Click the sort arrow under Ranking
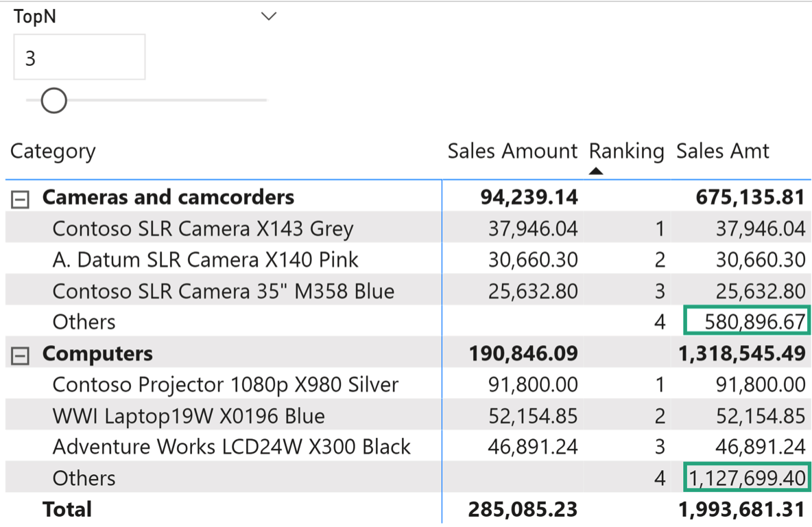Viewport: 812px width, 527px height. click(596, 171)
